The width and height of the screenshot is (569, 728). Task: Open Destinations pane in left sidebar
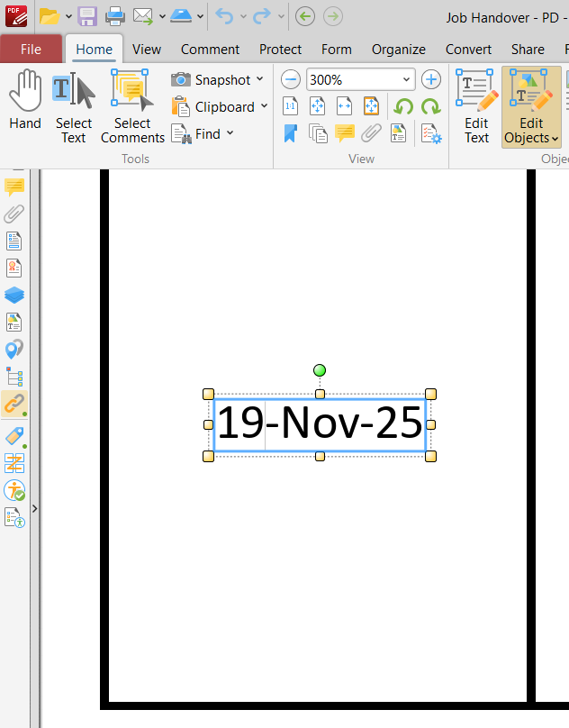14,350
